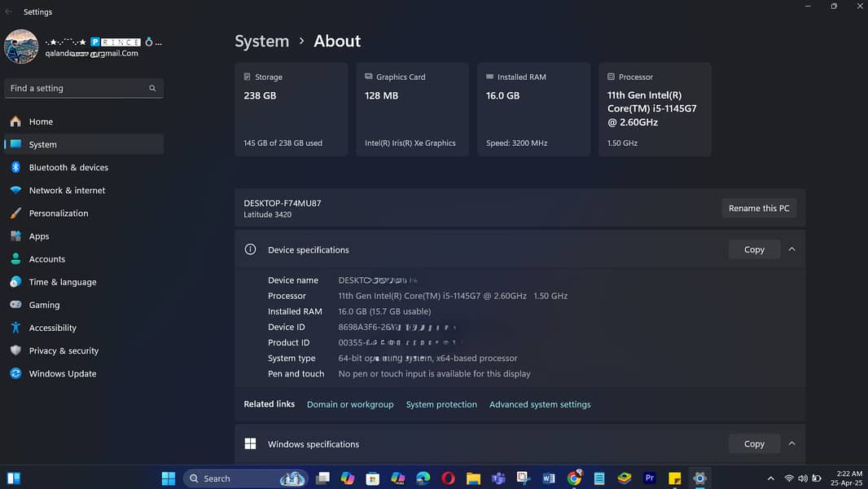868x489 pixels.
Task: Open Microsoft Teams from the taskbar
Action: [x=499, y=478]
